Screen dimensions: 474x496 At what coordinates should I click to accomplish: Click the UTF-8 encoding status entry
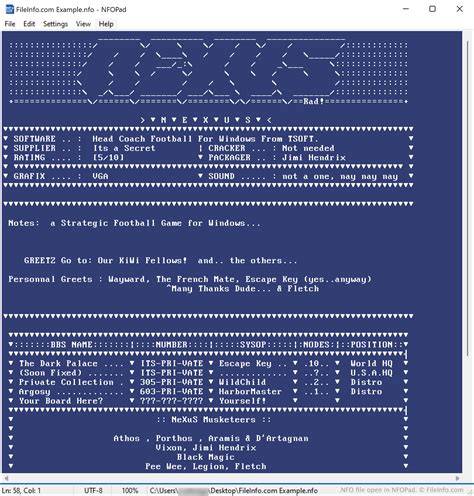tap(93, 490)
